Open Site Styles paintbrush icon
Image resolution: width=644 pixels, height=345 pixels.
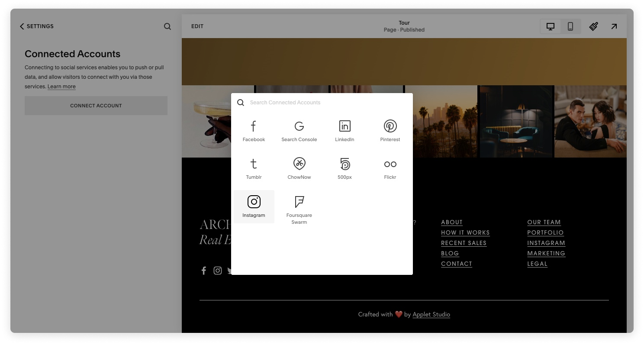point(593,26)
